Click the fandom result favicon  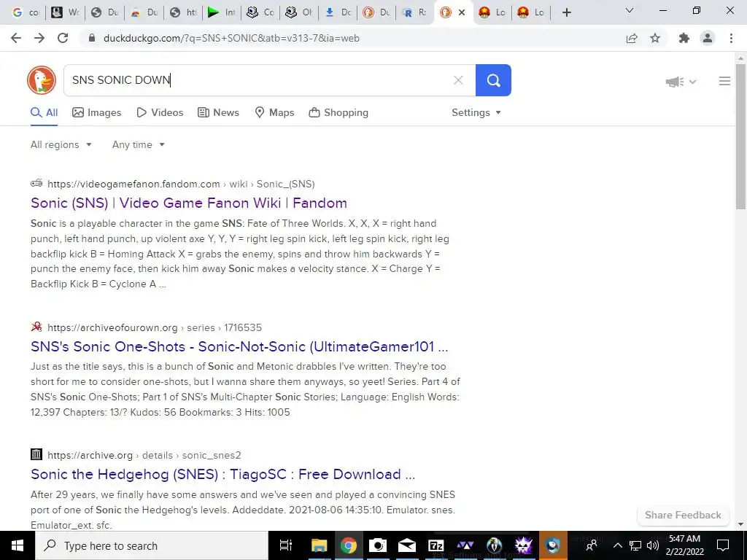coord(36,183)
